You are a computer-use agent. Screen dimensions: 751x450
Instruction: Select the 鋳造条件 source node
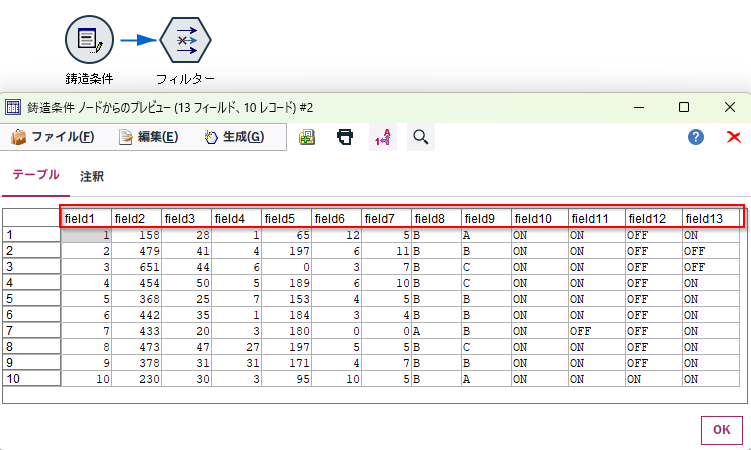point(90,40)
